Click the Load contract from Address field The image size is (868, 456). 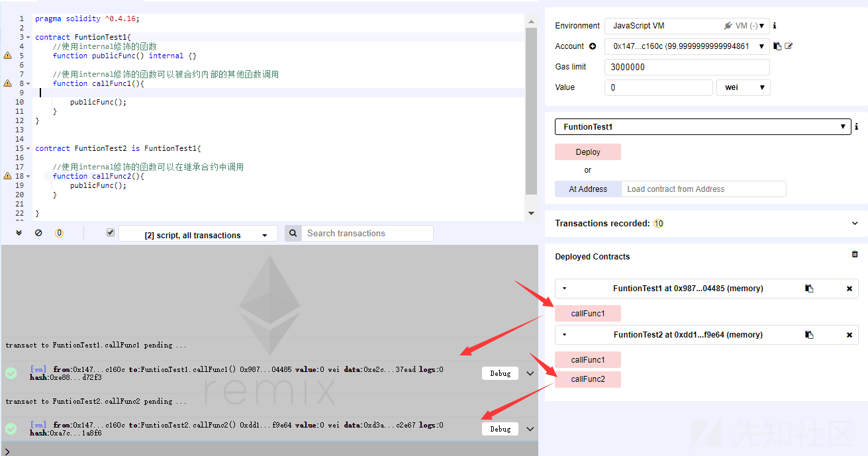coord(704,189)
